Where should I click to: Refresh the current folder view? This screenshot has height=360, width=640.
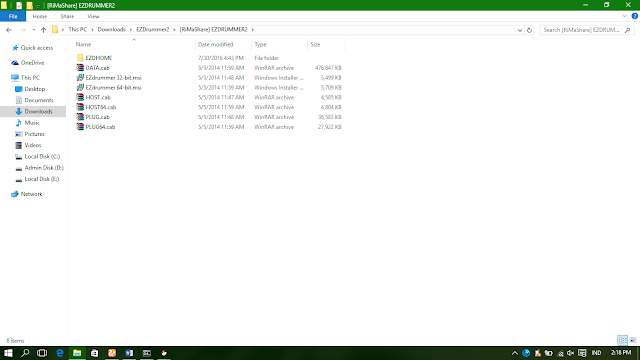coord(529,30)
